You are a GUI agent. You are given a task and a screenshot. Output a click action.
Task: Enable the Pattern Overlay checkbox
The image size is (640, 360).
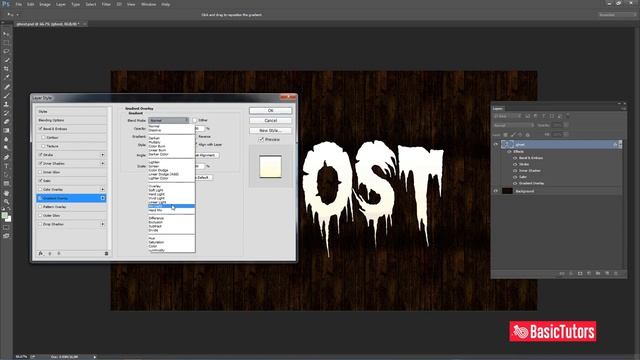tap(40, 207)
